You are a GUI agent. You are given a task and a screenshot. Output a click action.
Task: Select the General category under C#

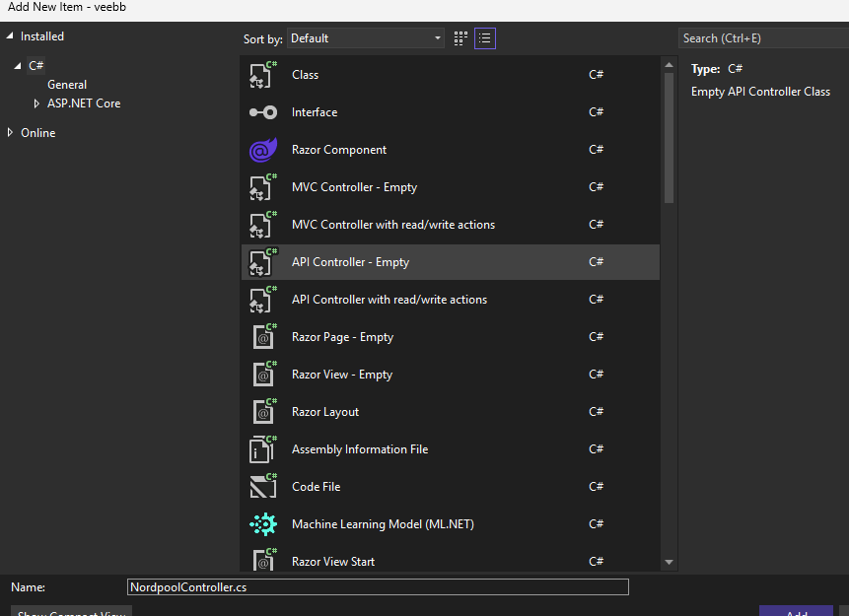(67, 85)
